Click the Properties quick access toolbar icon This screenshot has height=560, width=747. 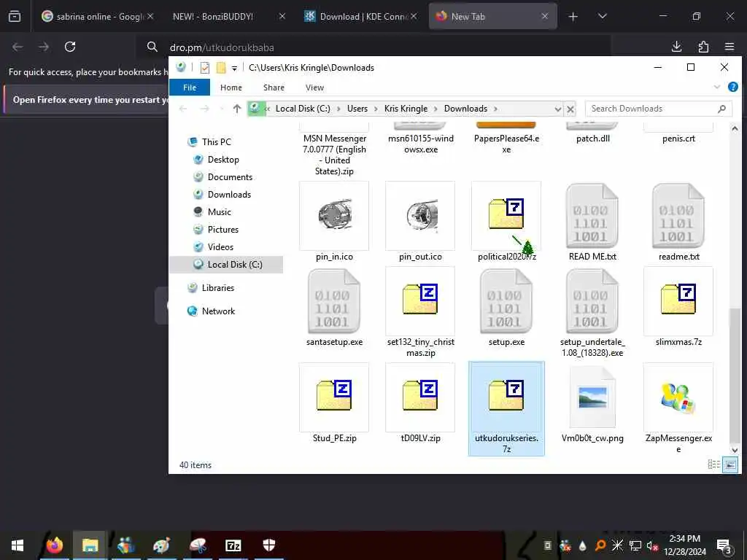(x=205, y=68)
